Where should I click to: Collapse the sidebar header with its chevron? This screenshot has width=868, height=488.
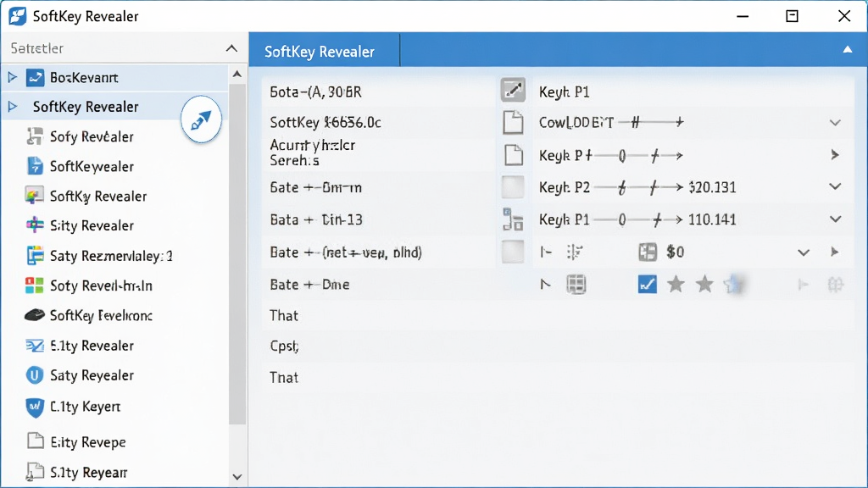coord(231,48)
